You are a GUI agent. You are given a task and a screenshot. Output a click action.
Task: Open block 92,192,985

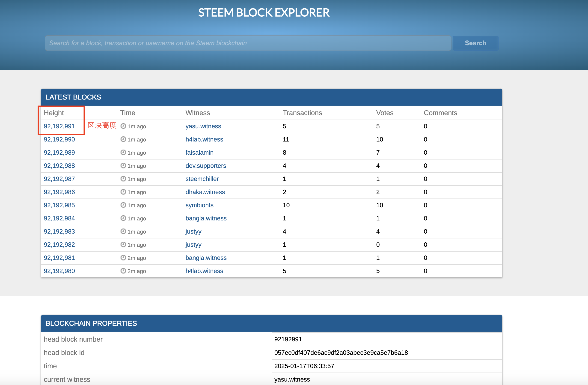click(x=59, y=205)
